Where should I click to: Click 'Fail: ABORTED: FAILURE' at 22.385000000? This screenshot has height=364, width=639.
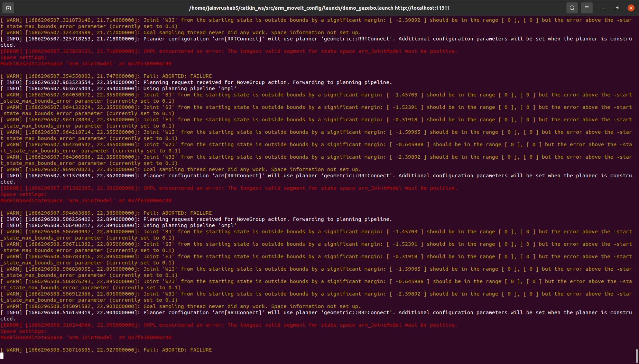(x=178, y=213)
